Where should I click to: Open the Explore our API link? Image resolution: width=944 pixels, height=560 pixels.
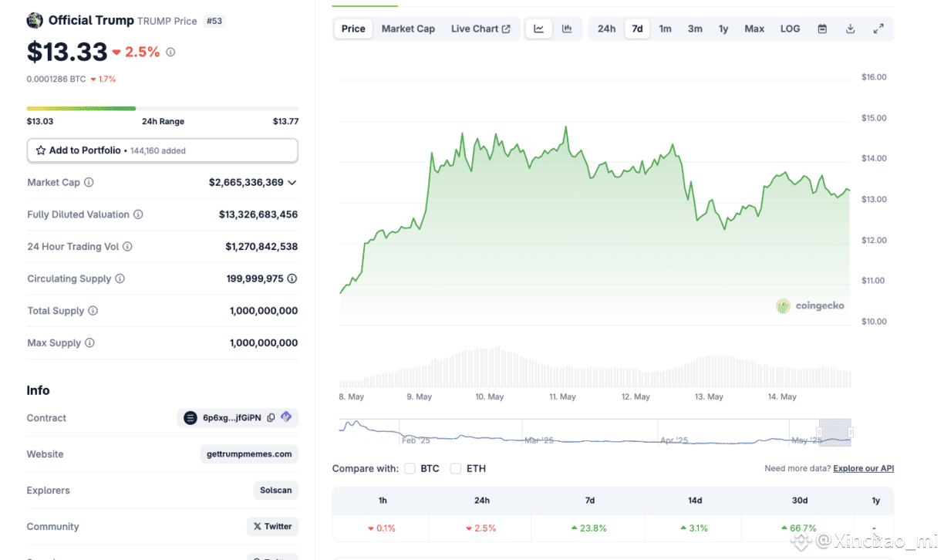(x=863, y=468)
